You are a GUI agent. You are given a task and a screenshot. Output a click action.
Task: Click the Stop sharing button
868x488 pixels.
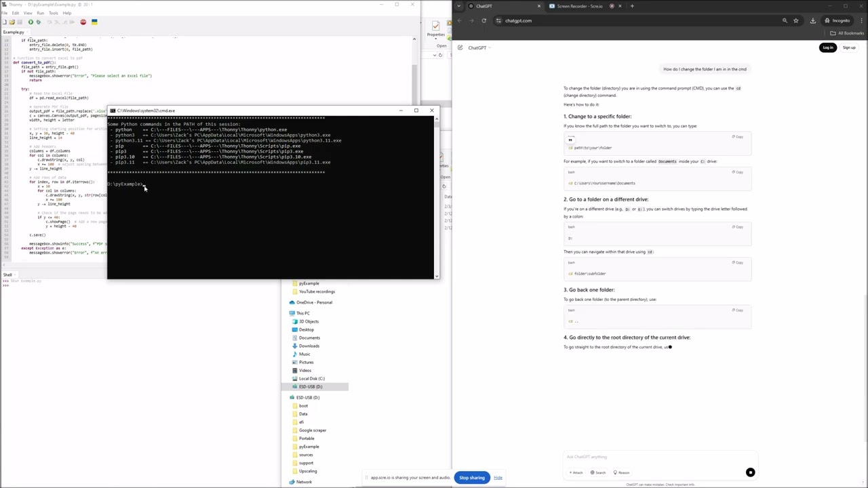click(472, 478)
